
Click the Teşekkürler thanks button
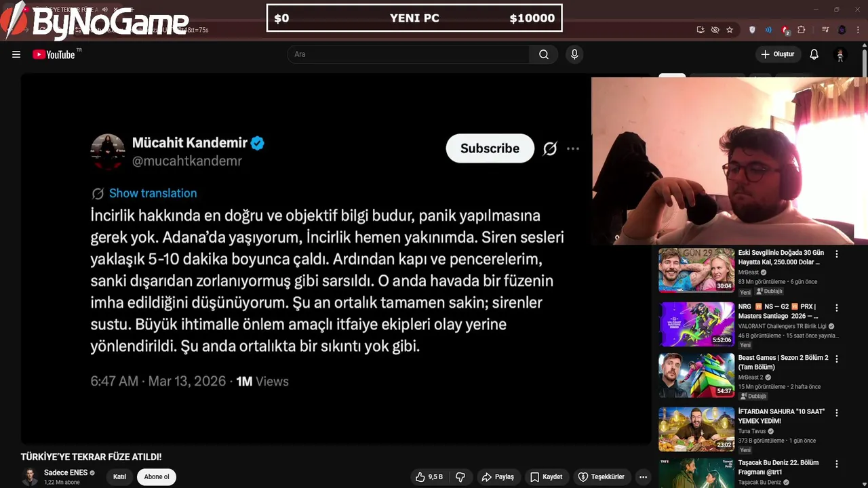pos(601,476)
